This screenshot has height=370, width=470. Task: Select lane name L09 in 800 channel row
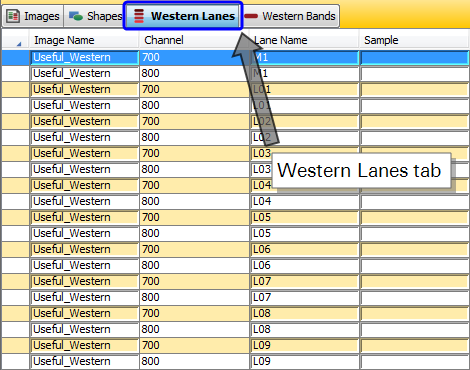(x=304, y=361)
